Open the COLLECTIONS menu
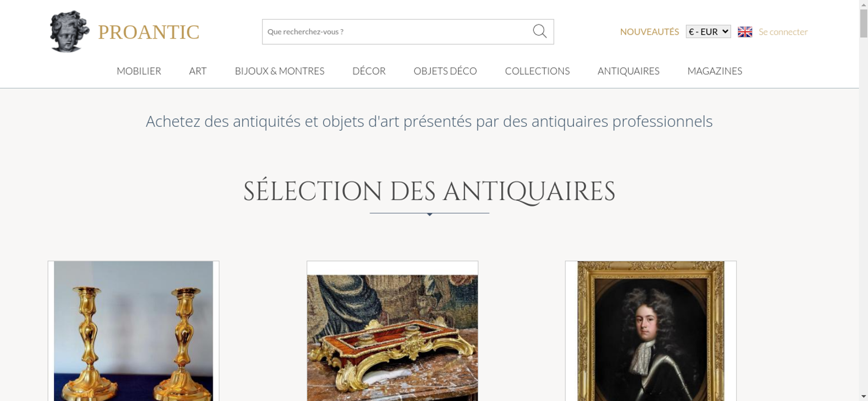This screenshot has width=868, height=401. pyautogui.click(x=537, y=71)
